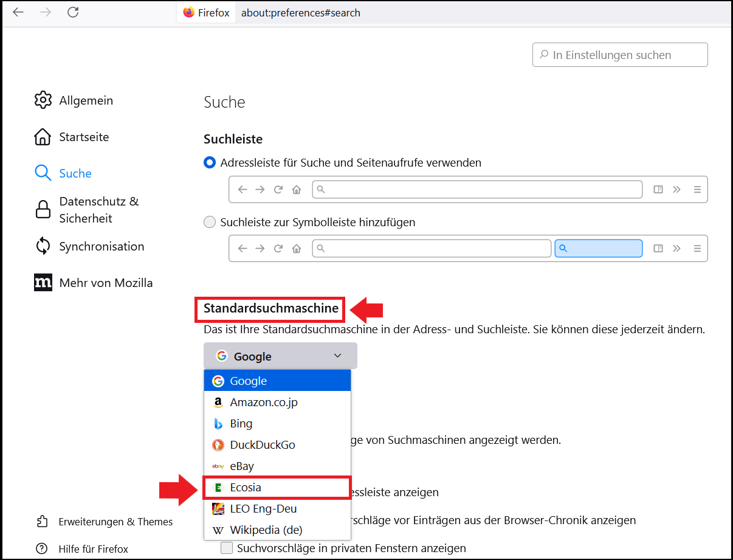
Task: Click the Ecosia logo icon
Action: pyautogui.click(x=218, y=488)
